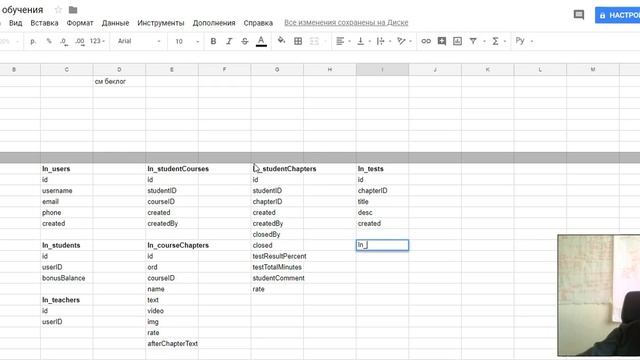Move document with the folder icon
Screen dimensions: 640x360
tap(73, 10)
